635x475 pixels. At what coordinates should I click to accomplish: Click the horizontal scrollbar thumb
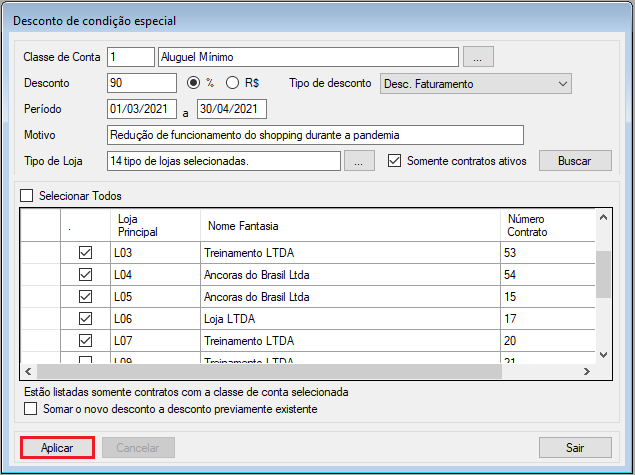coord(269,371)
